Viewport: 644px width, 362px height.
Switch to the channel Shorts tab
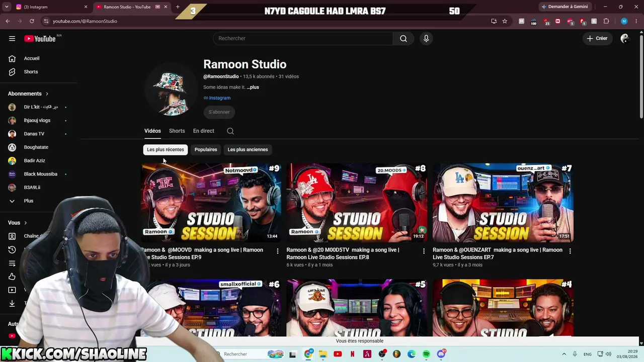(x=177, y=131)
